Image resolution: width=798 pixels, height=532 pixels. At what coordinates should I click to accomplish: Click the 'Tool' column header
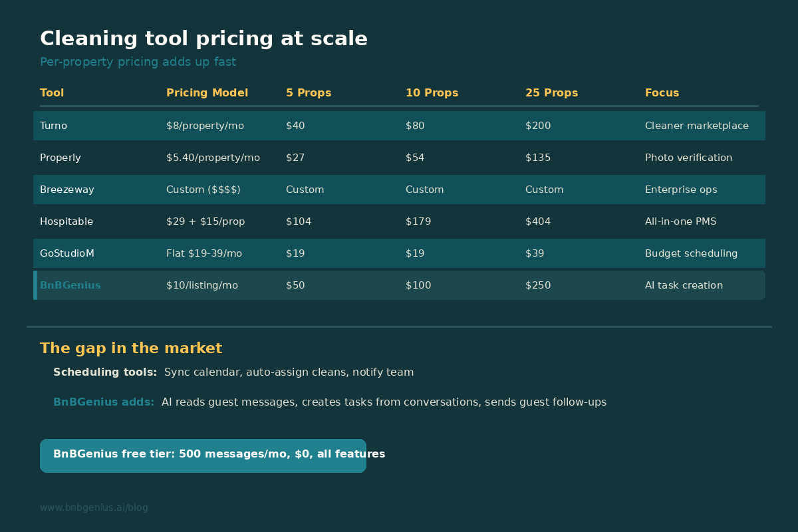(x=52, y=93)
